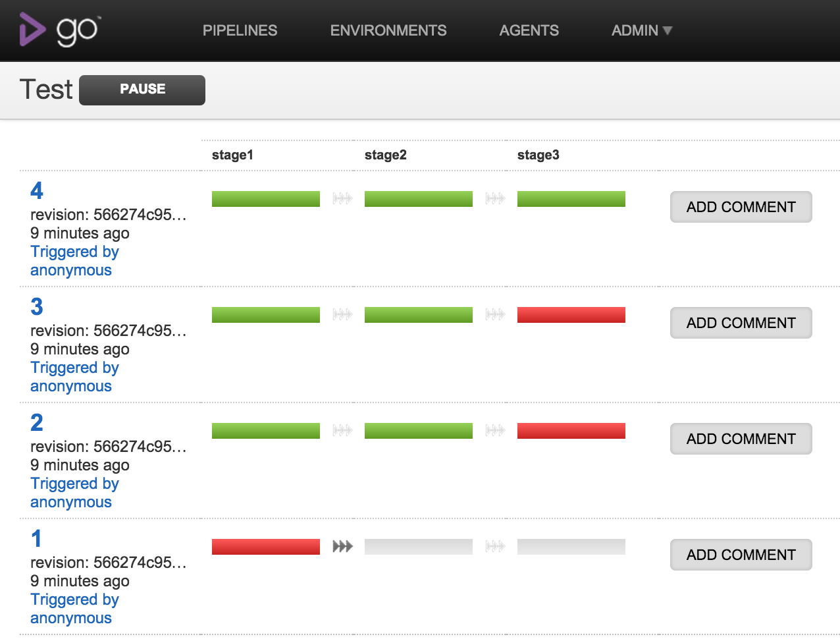The height and width of the screenshot is (643, 840).
Task: Select the green stage1 bar of run 3
Action: tap(266, 315)
